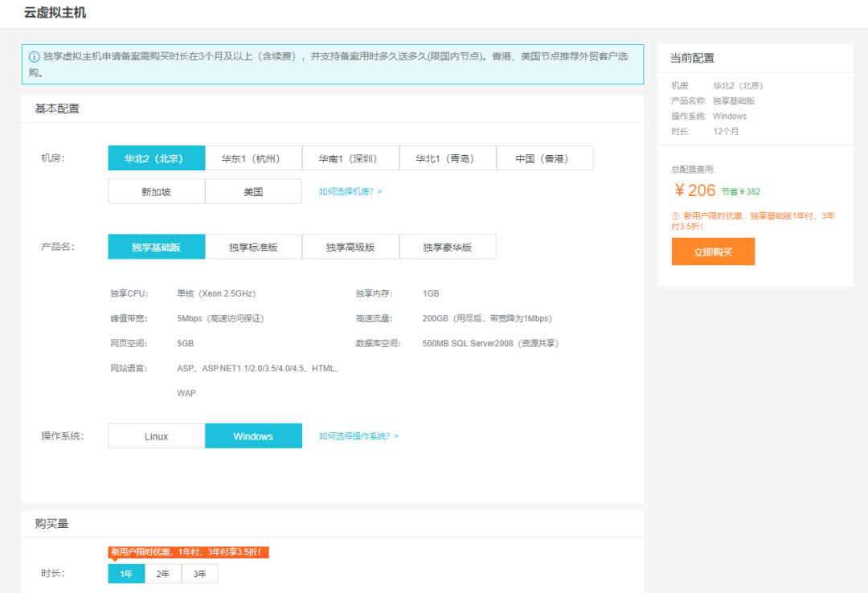Screen dimensions: 868x593
Task: Click the gift icon beside the new-user promotion
Action: pyautogui.click(x=675, y=216)
